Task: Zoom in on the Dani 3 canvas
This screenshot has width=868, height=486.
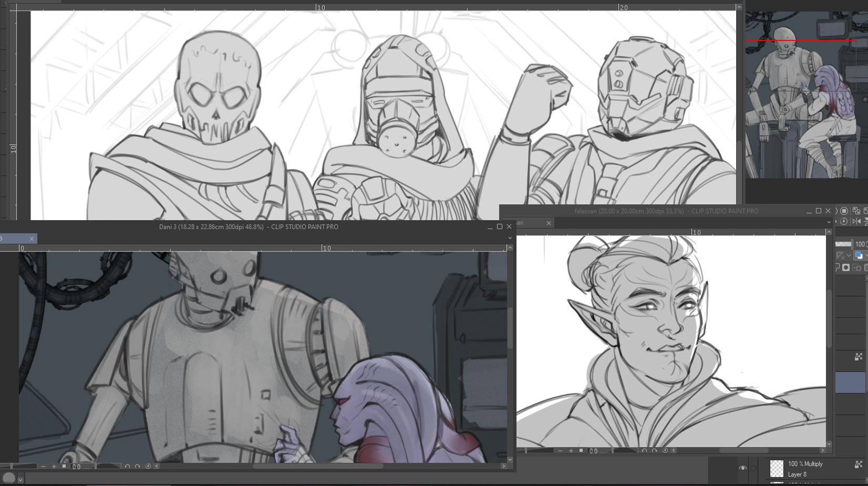Action: point(54,466)
